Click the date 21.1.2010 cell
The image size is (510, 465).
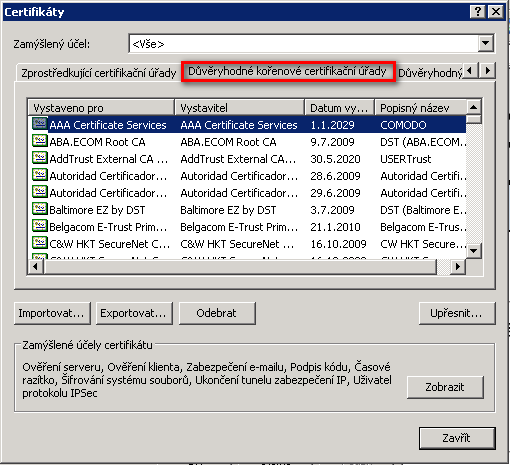coord(335,227)
